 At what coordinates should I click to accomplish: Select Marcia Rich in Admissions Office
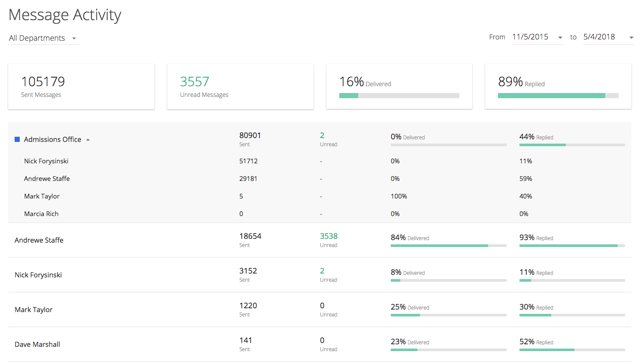pos(41,214)
